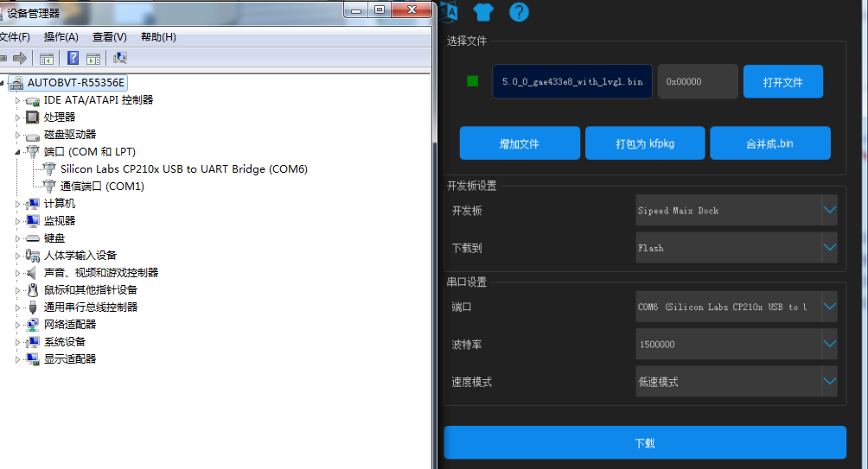Click the firmware file path field
Screen dimensions: 868x469
pyautogui.click(x=572, y=81)
